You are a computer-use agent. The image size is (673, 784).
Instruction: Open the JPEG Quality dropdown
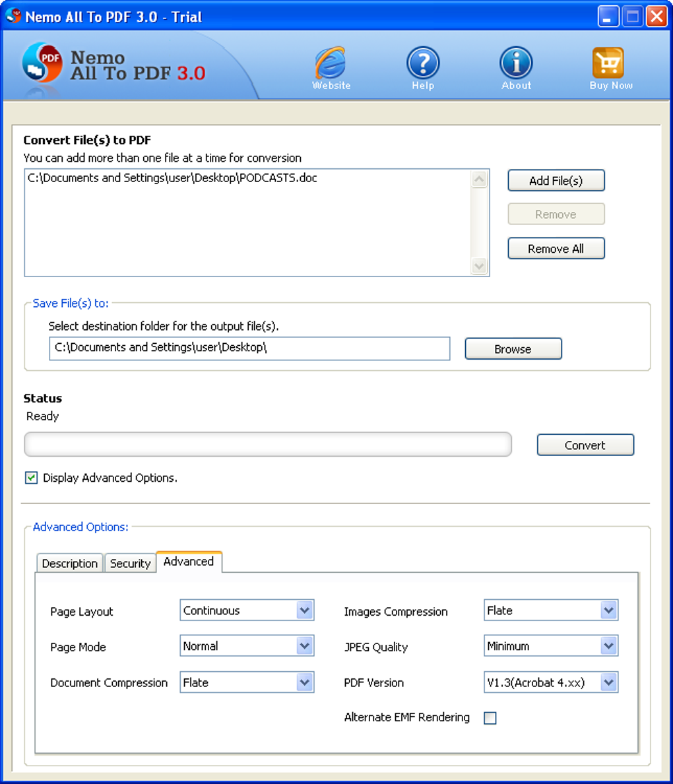click(610, 645)
